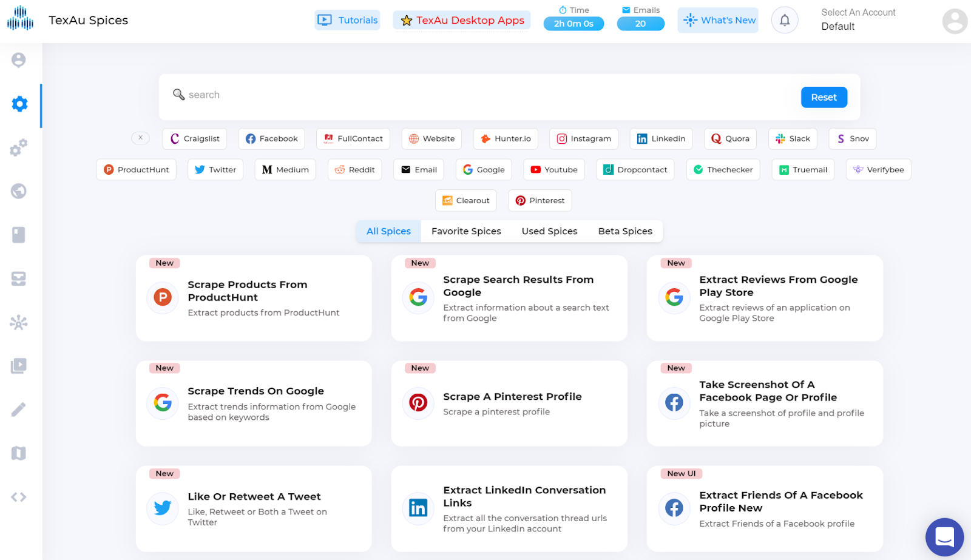Click the Google icon on Scrape Trends card
971x560 pixels.
pos(163,402)
